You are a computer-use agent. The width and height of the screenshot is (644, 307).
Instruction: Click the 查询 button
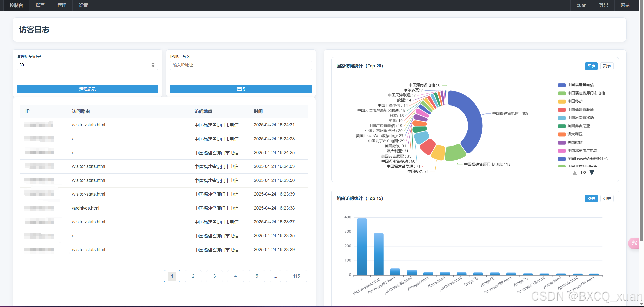tap(241, 89)
